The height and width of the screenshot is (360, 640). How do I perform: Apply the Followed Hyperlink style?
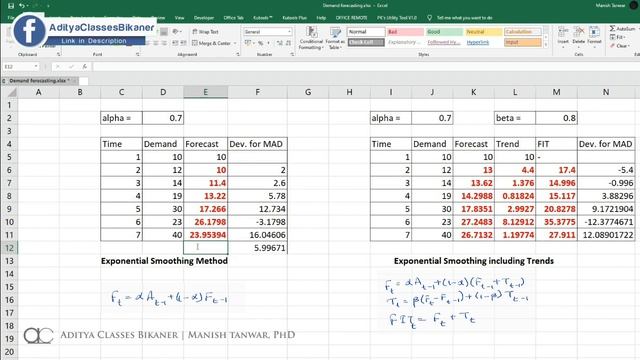click(x=444, y=42)
